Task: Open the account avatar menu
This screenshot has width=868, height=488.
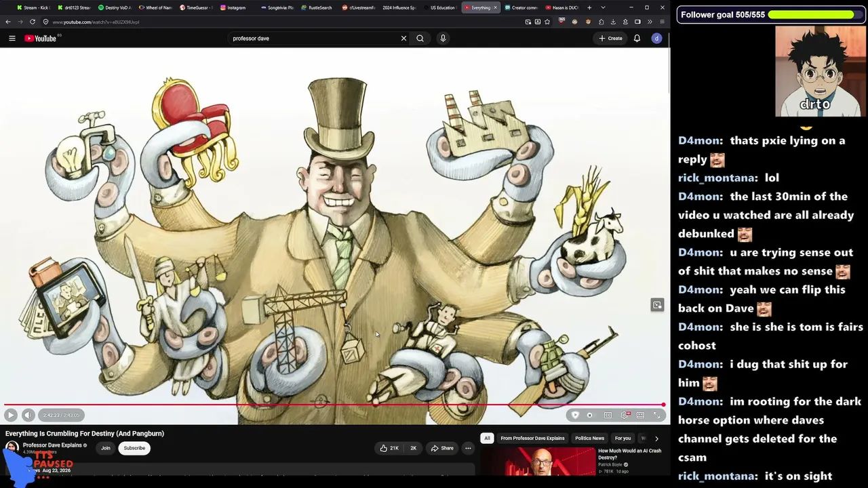Action: [656, 39]
